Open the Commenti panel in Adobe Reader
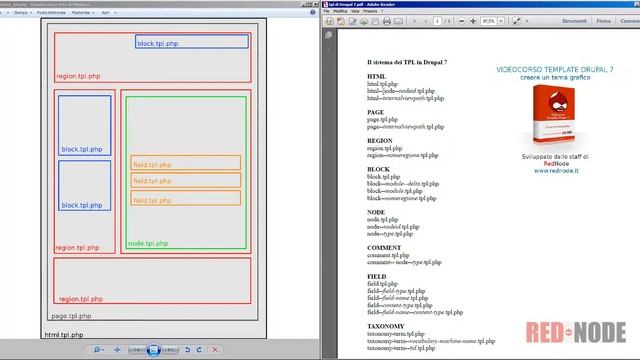The image size is (640, 360). tap(630, 21)
